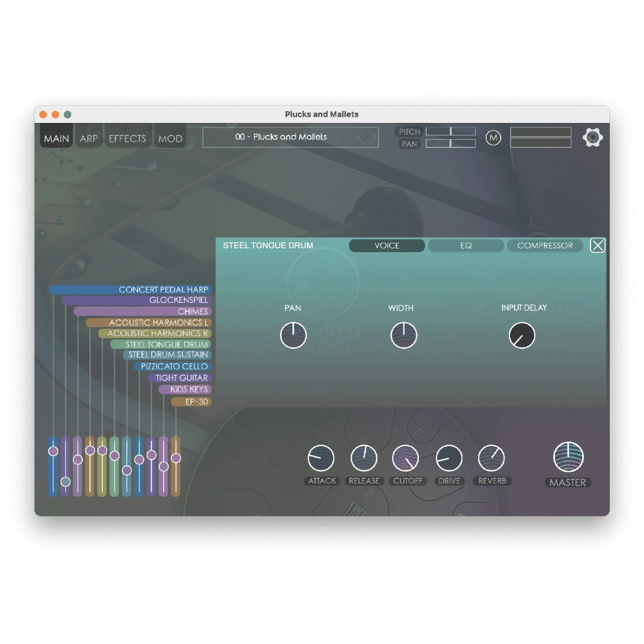Image resolution: width=644 pixels, height=644 pixels.
Task: Click the Acoustic Harmonics L volume fader
Action: [x=90, y=466]
